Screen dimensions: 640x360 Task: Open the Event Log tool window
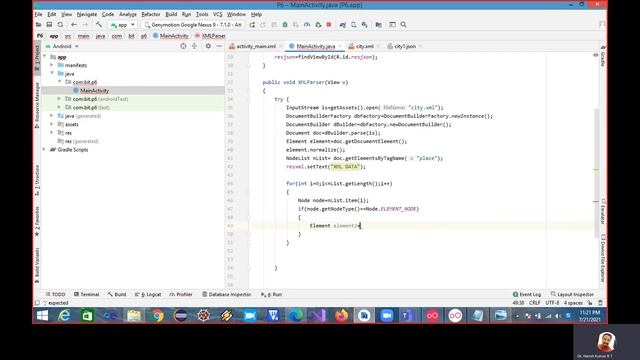[x=527, y=294]
